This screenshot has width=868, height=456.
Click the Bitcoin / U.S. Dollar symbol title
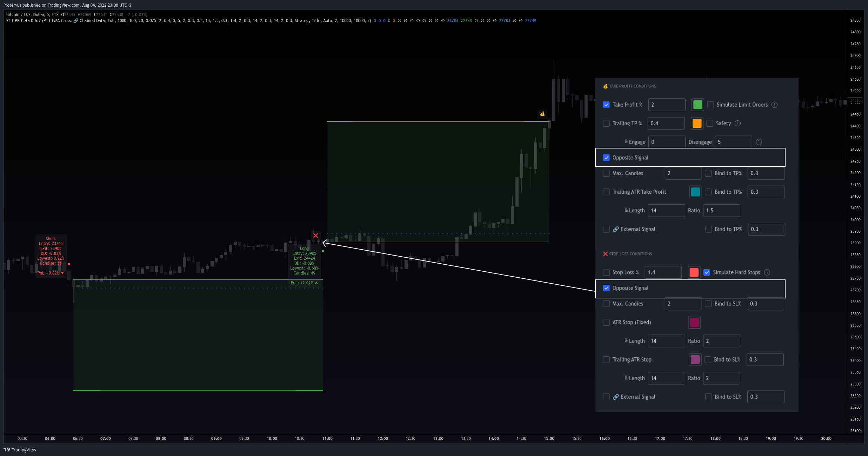click(32, 15)
